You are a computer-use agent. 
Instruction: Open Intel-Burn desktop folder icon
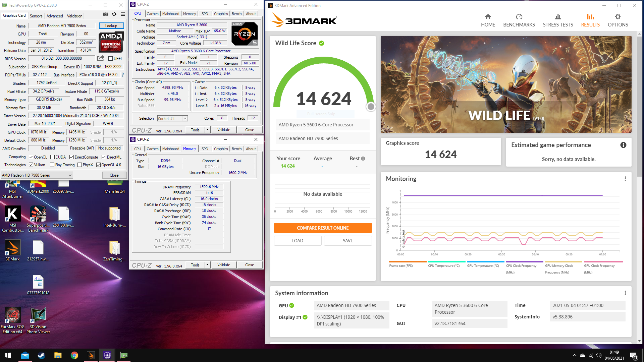click(115, 217)
